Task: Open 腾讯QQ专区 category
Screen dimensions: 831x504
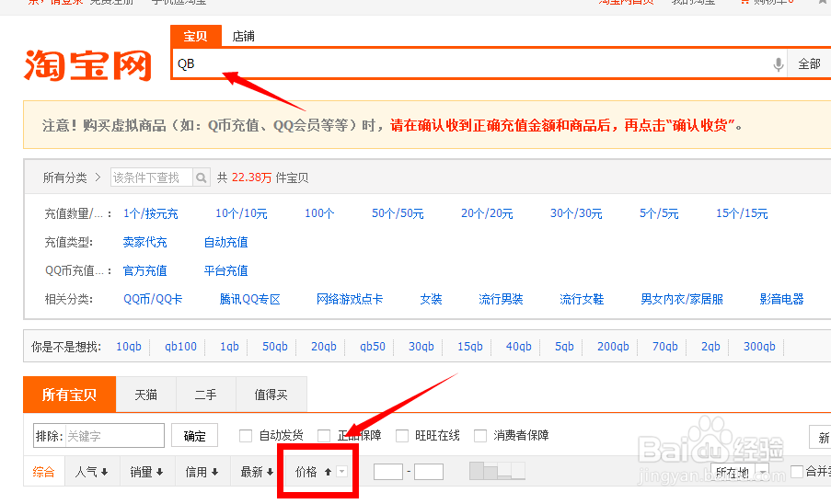Action: pyautogui.click(x=249, y=299)
